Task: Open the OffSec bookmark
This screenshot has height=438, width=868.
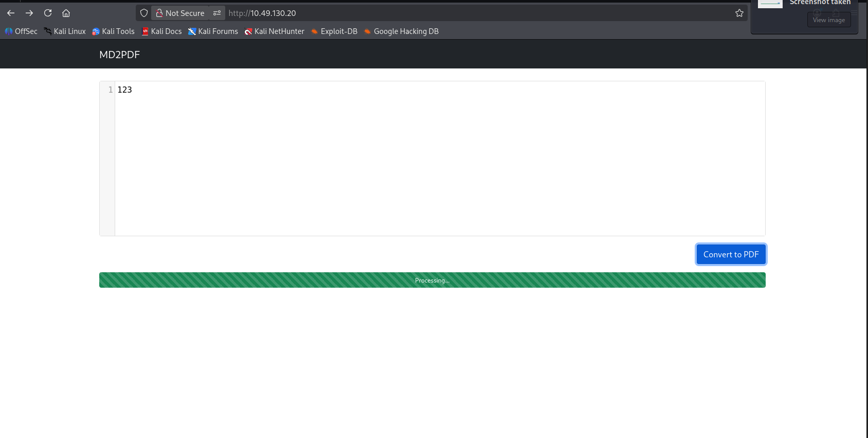Action: pyautogui.click(x=21, y=31)
